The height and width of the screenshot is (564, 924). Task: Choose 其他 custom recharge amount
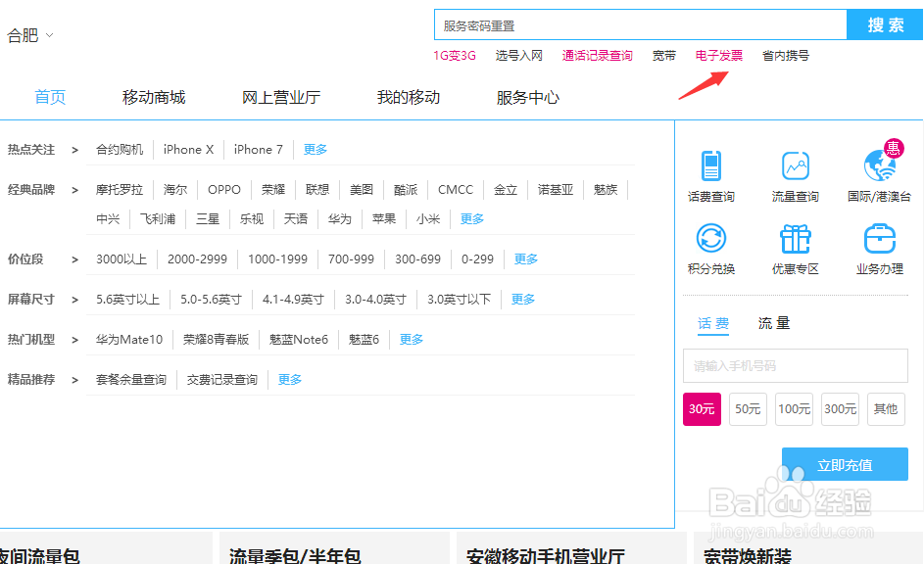(885, 409)
